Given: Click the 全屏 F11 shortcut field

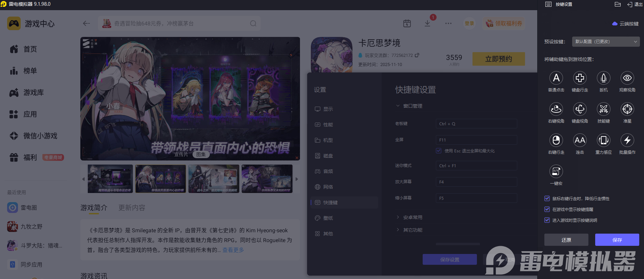Looking at the screenshot, I should click(x=476, y=140).
